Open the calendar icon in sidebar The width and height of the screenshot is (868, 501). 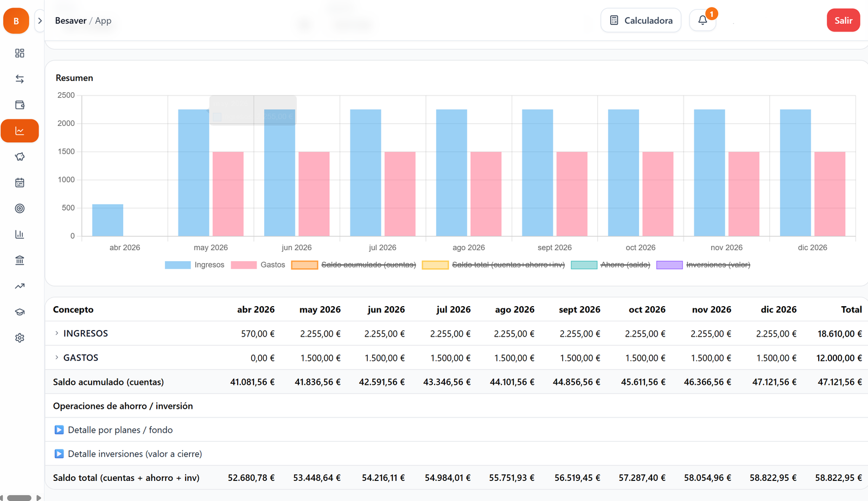point(20,182)
